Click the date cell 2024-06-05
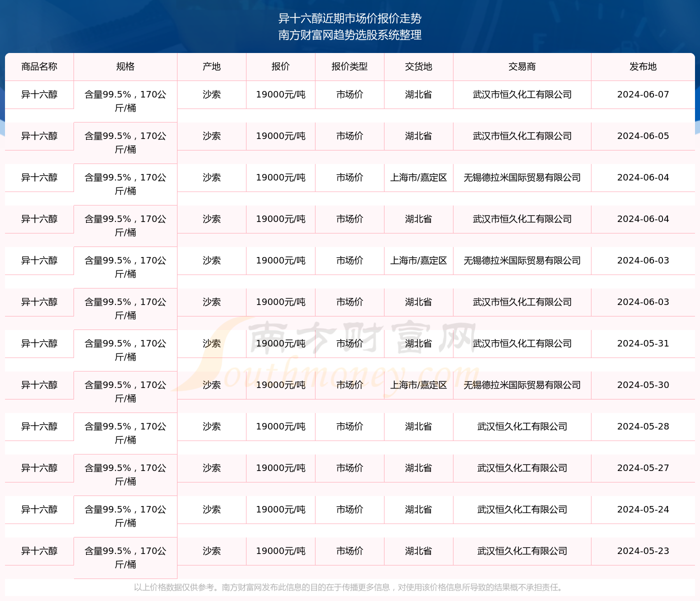The height and width of the screenshot is (601, 700). [x=643, y=136]
